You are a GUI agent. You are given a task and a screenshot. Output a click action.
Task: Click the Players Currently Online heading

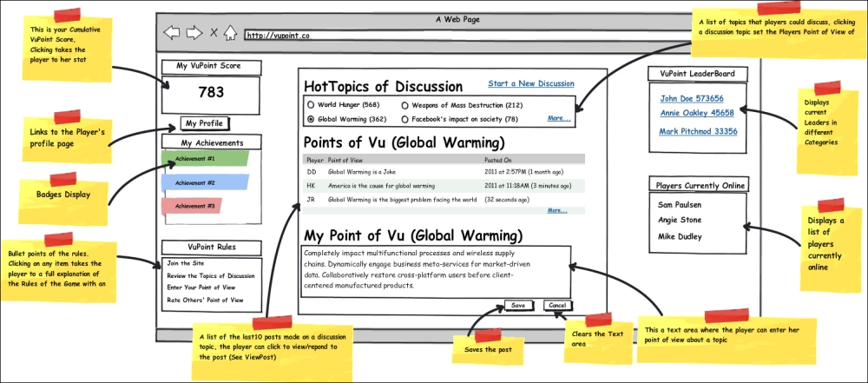(700, 185)
